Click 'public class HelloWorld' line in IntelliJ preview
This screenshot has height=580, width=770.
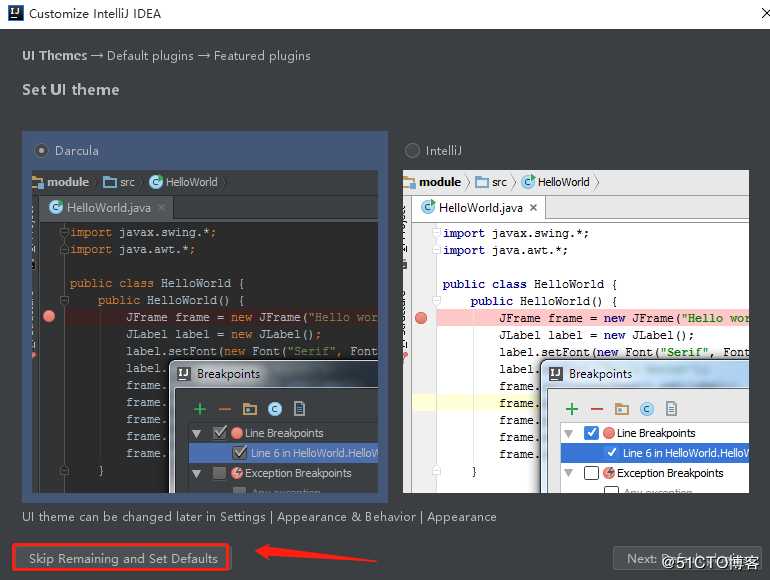click(529, 284)
